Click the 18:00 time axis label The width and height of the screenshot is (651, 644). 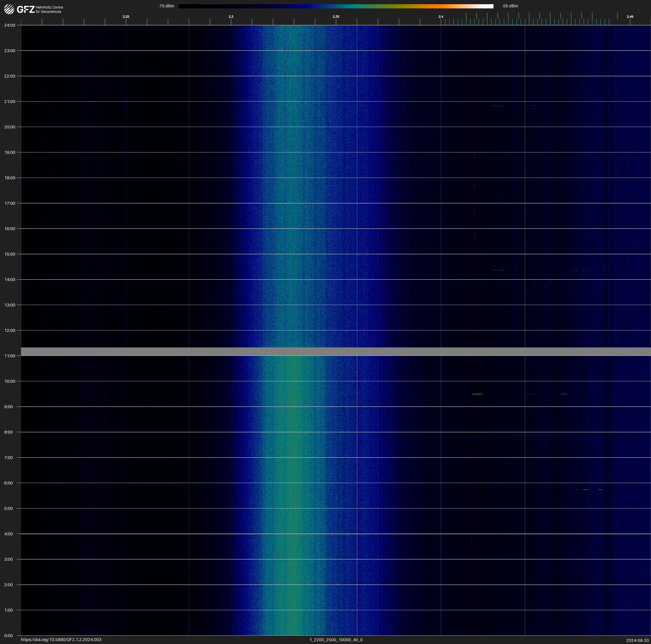coord(10,178)
